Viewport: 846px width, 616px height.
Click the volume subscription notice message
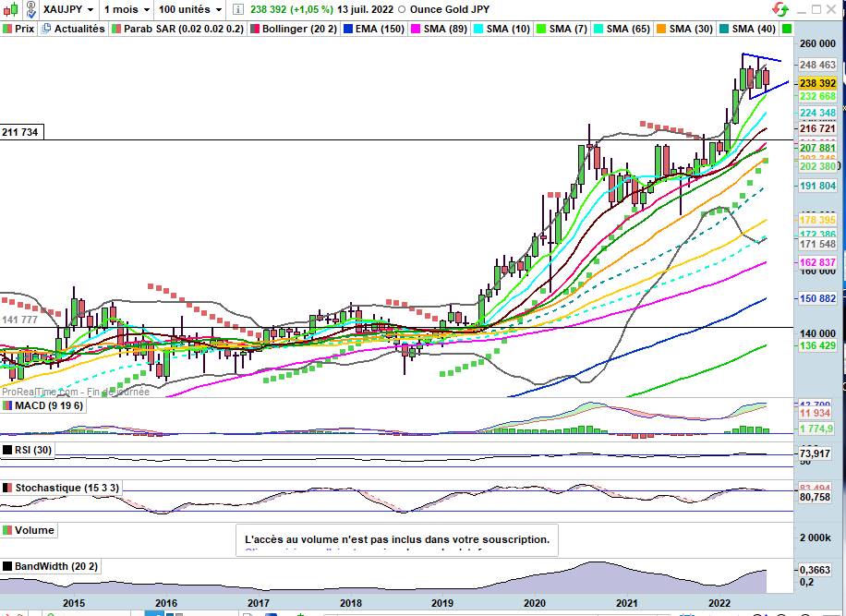click(x=397, y=538)
